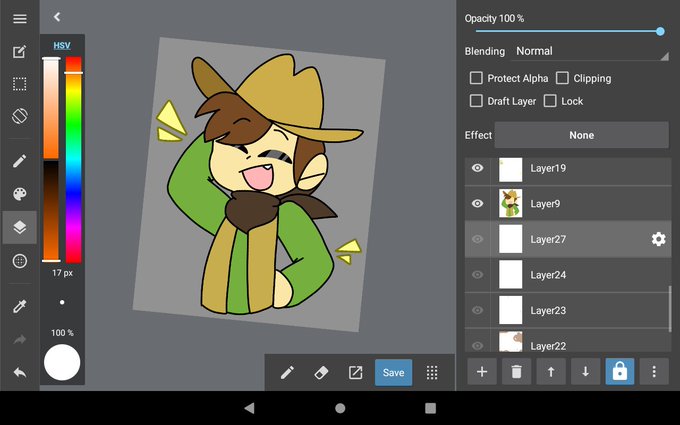680x425 pixels.
Task: Click the layer list scrollbar
Action: [x=670, y=309]
